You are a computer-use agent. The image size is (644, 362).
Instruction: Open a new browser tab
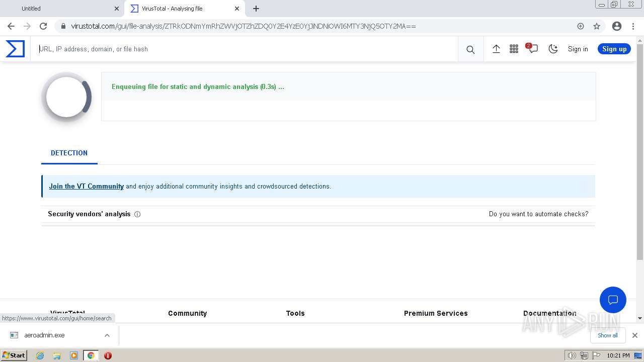click(x=256, y=9)
